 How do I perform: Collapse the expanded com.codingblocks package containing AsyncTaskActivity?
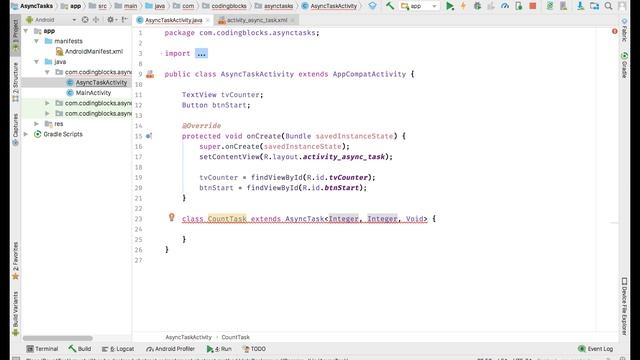tap(47, 72)
